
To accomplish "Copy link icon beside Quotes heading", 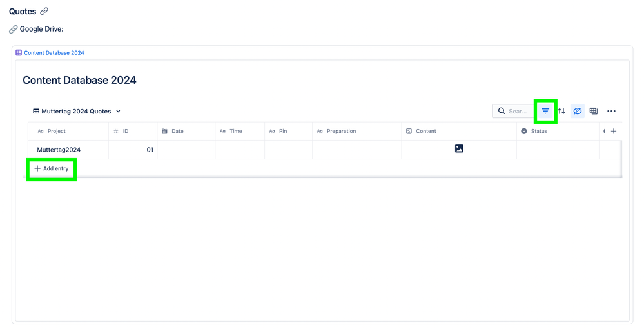I will tap(44, 11).
